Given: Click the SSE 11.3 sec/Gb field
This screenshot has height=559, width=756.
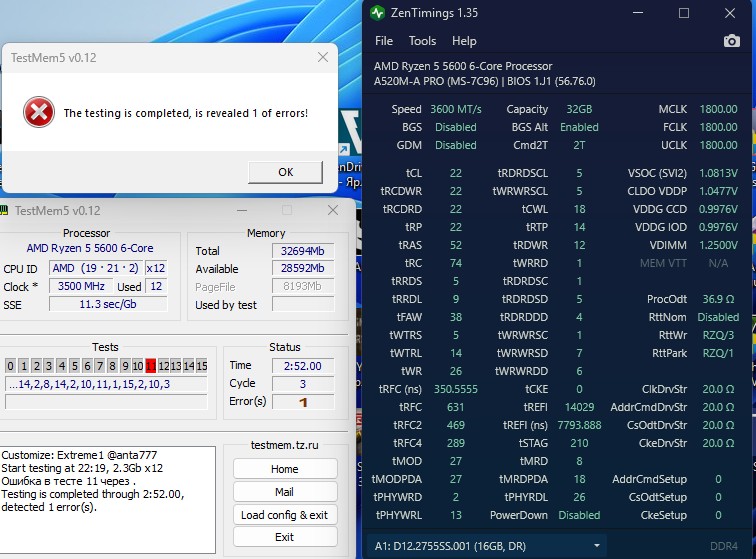Looking at the screenshot, I should [x=108, y=304].
